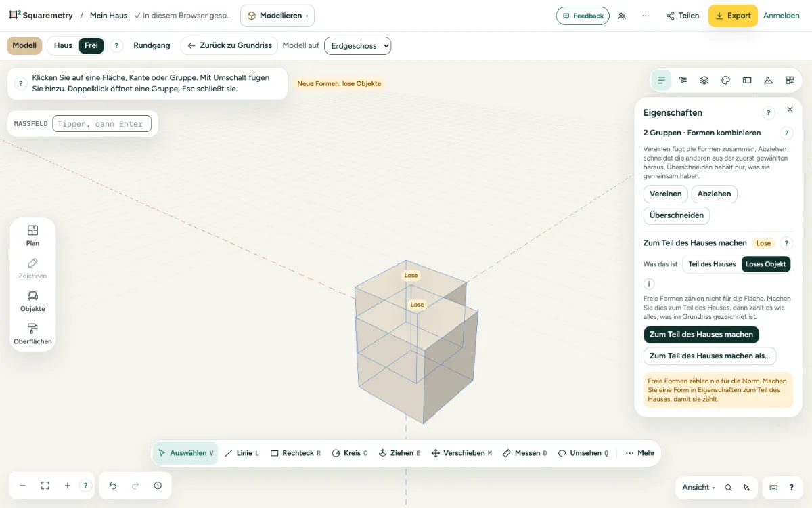Open help next to Haus/Frei toggle
The width and height of the screenshot is (812, 508).
[116, 45]
